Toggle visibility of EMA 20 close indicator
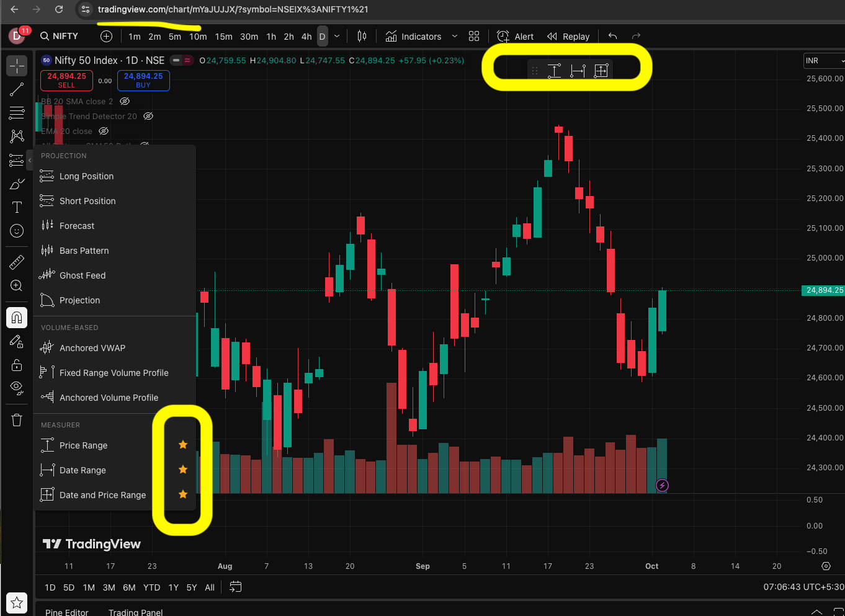This screenshot has width=845, height=616. click(x=104, y=131)
